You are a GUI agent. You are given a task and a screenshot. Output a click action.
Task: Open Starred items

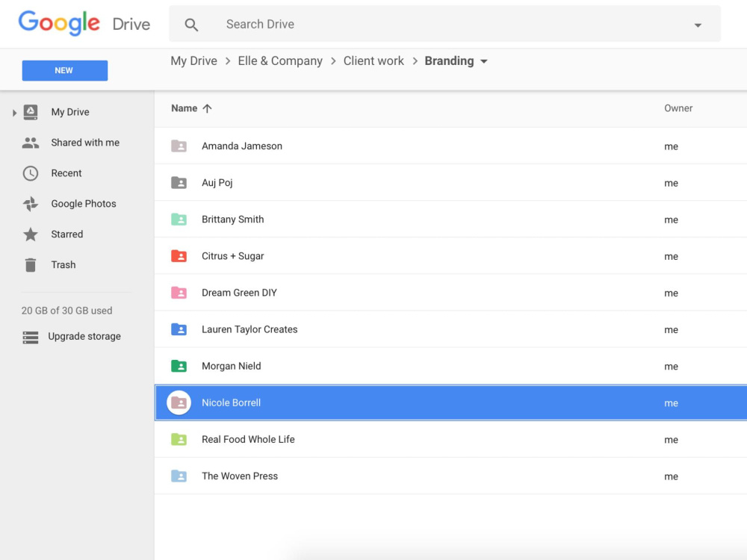66,234
